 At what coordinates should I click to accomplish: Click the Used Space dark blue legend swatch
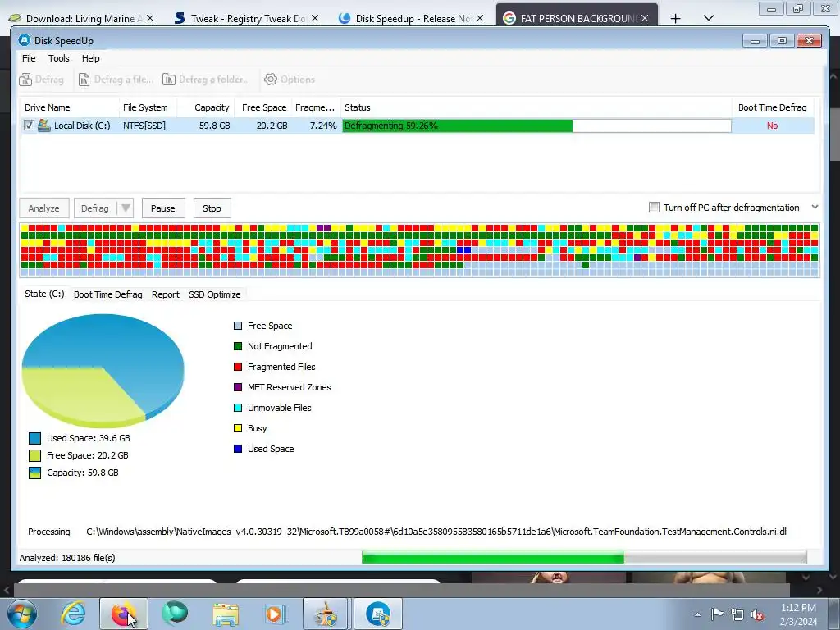[x=238, y=449]
